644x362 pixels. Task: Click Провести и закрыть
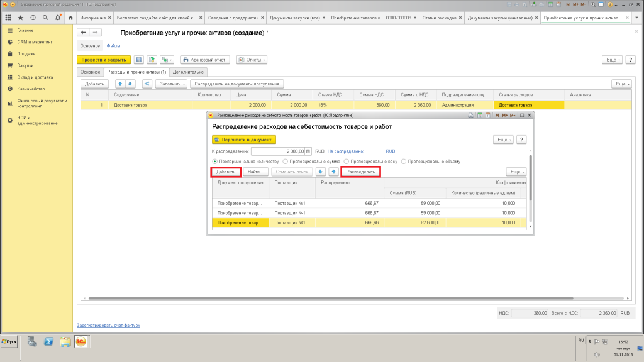point(104,60)
